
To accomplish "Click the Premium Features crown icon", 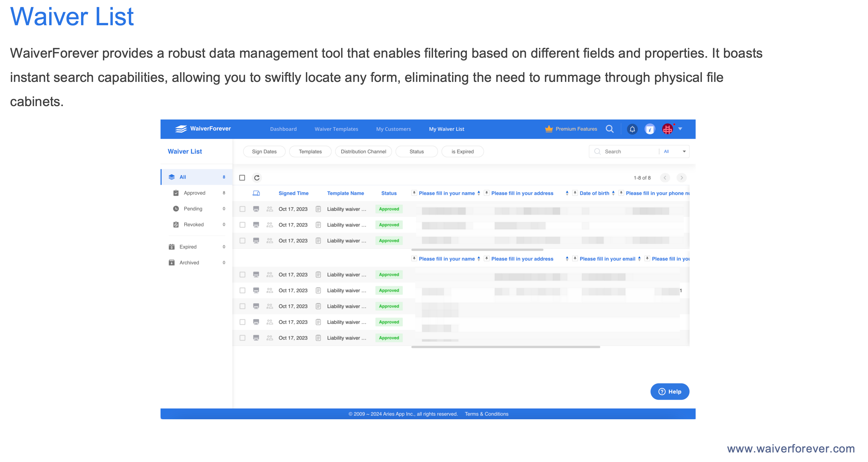I will click(x=549, y=129).
